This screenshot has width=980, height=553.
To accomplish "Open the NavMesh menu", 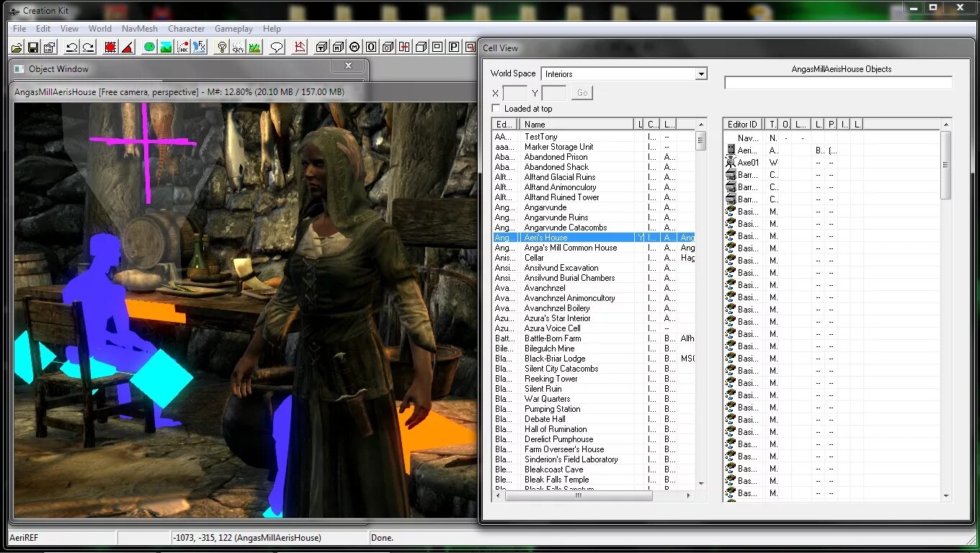I will click(140, 29).
